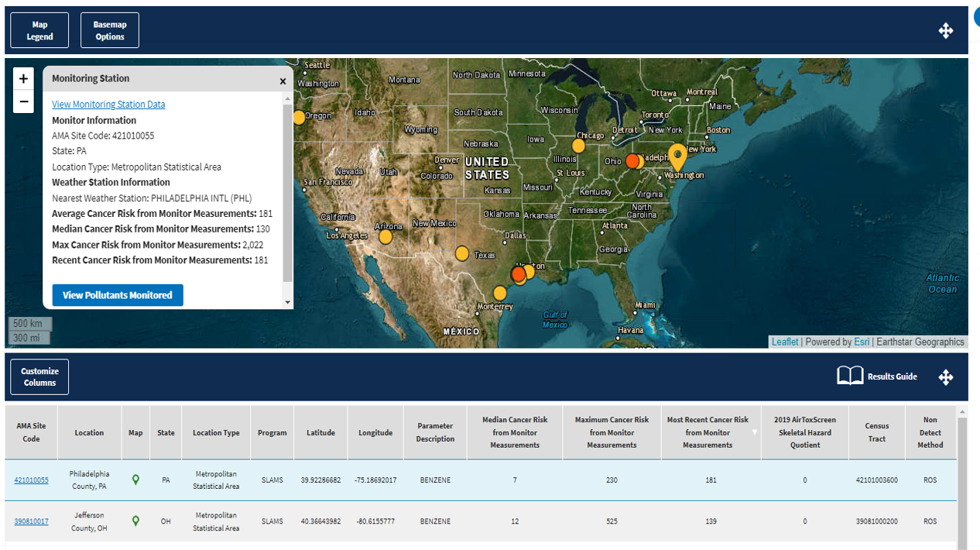Open View Monitoring Station Data link
The image size is (980, 550).
[x=108, y=105]
